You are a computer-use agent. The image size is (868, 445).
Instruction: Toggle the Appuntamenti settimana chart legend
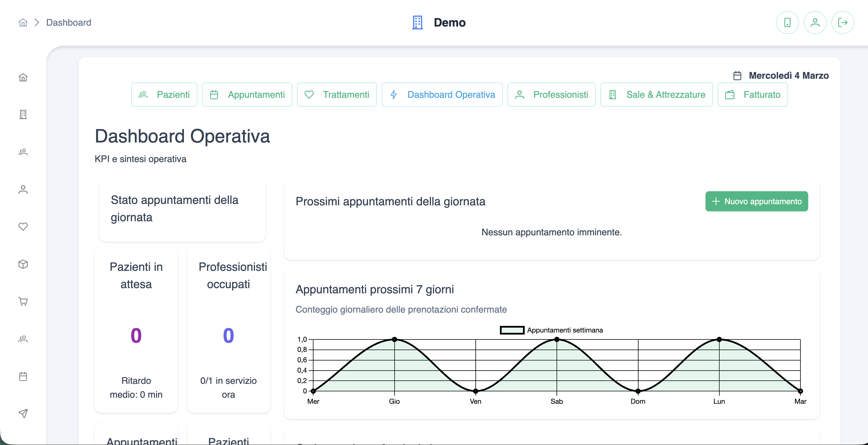(x=551, y=330)
